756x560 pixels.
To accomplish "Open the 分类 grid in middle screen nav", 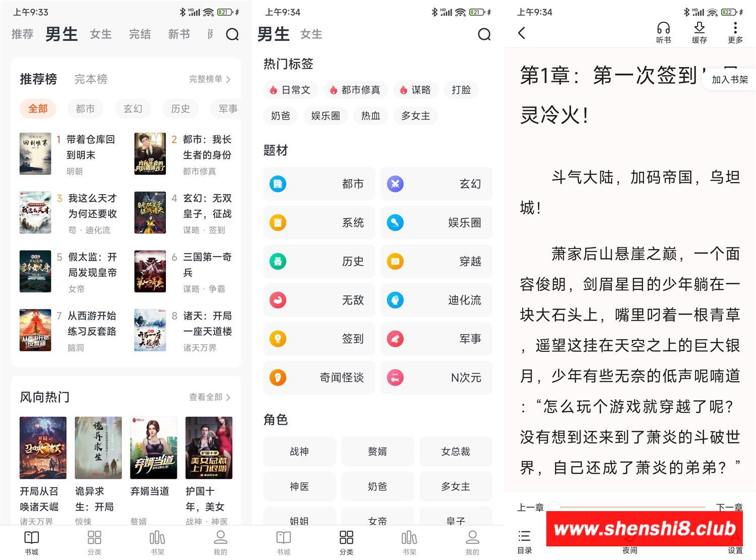I will pyautogui.click(x=346, y=542).
